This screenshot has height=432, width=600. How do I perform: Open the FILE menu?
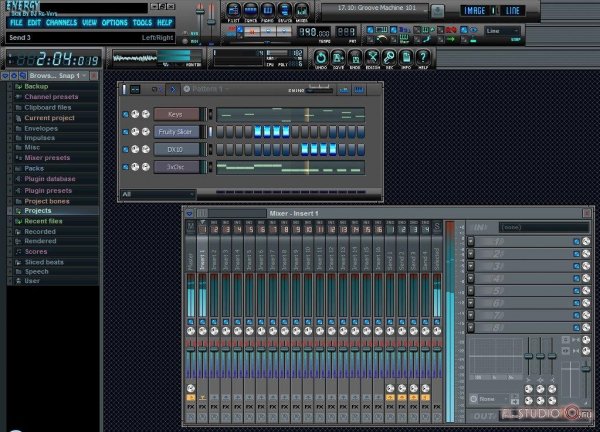[16, 23]
